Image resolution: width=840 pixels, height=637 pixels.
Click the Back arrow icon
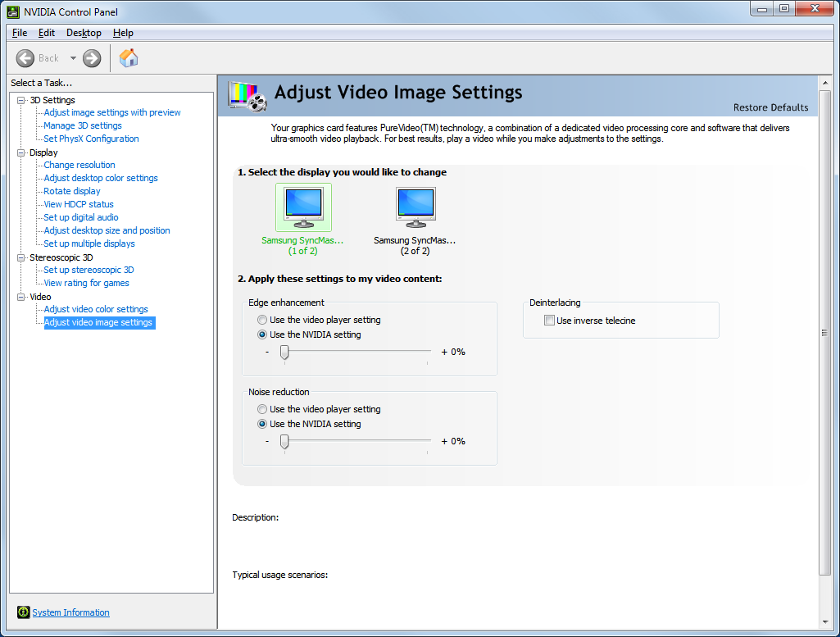coord(25,58)
